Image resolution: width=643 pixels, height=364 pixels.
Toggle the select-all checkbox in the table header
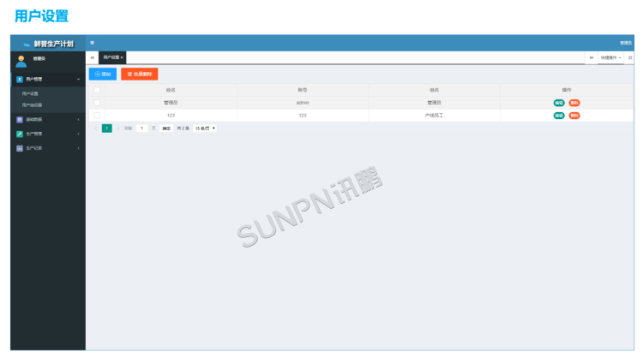(x=97, y=89)
